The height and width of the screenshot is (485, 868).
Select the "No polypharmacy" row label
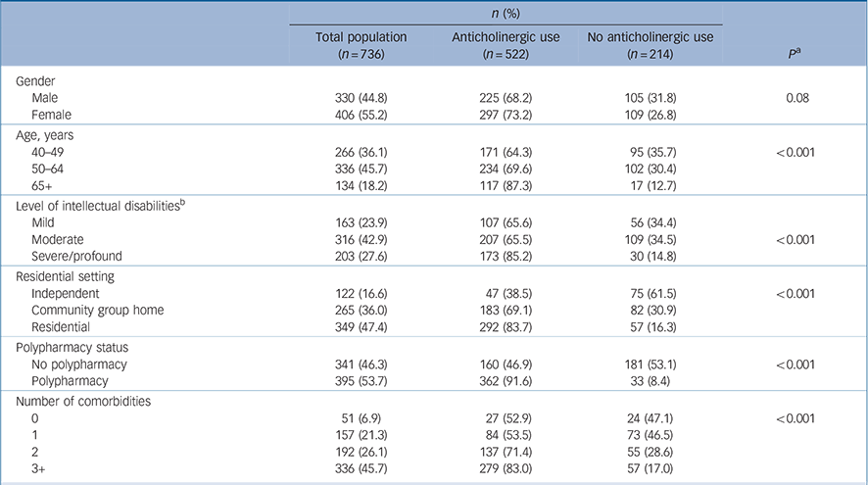(x=80, y=364)
